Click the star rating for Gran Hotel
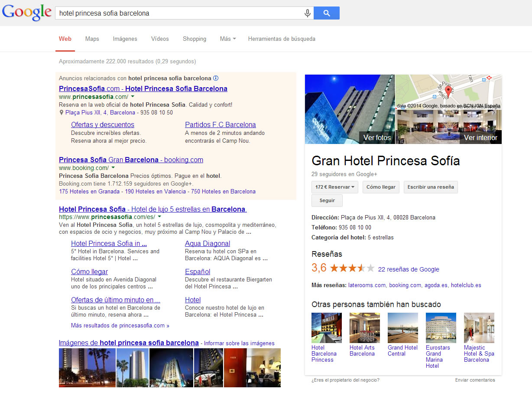 click(352, 268)
